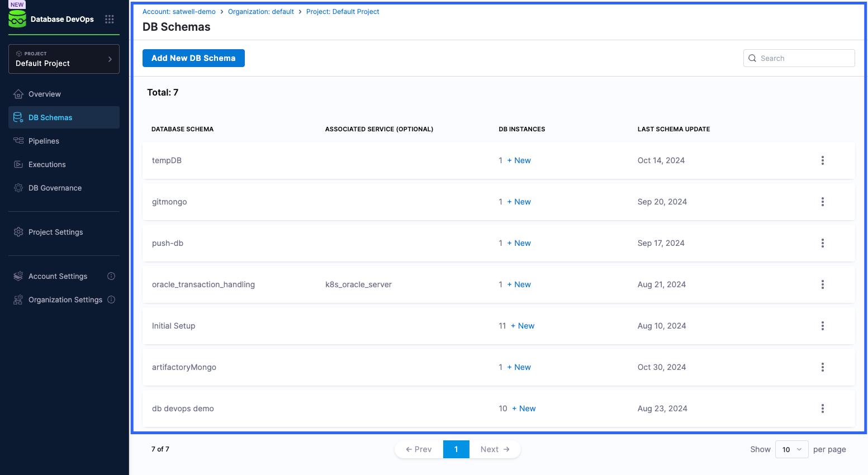Screen dimensions: 868x475
Task: Add a new instance to artifactoryMongo
Action: [519, 367]
